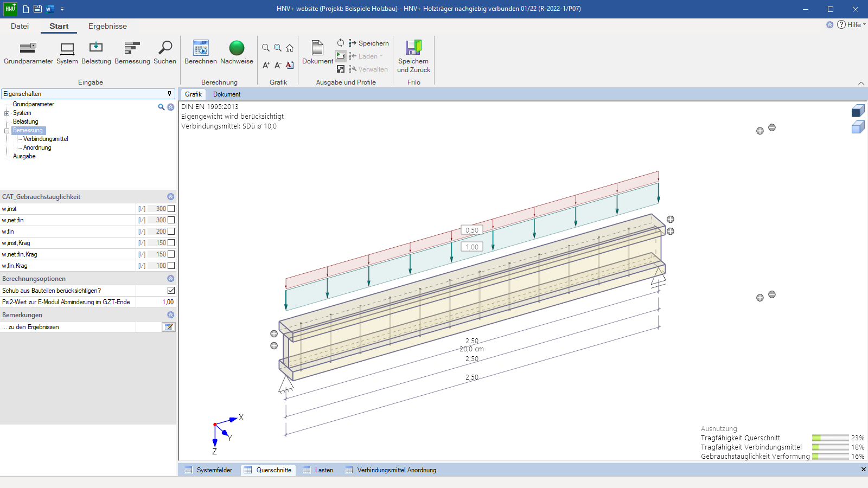Click the arrow-in-box export icon near Verwalten
The height and width of the screenshot is (488, 868).
(x=341, y=69)
